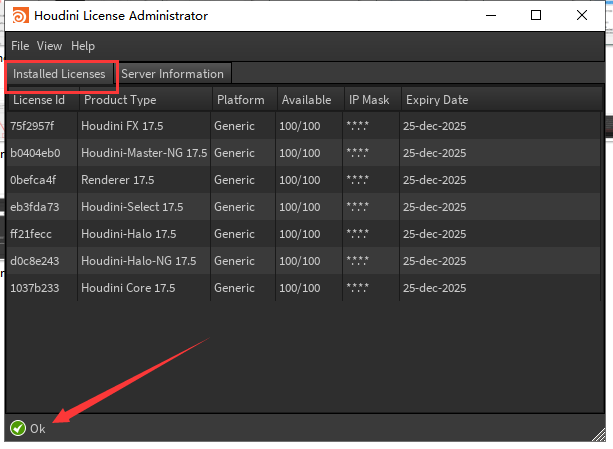The width and height of the screenshot is (613, 449).
Task: Select the Houdini Core 17.5 license row
Action: point(130,288)
